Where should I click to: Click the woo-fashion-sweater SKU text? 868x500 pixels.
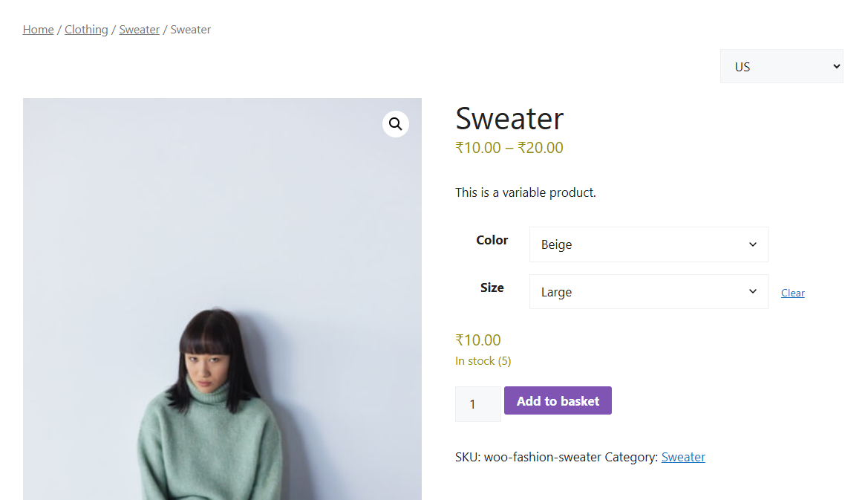point(542,457)
